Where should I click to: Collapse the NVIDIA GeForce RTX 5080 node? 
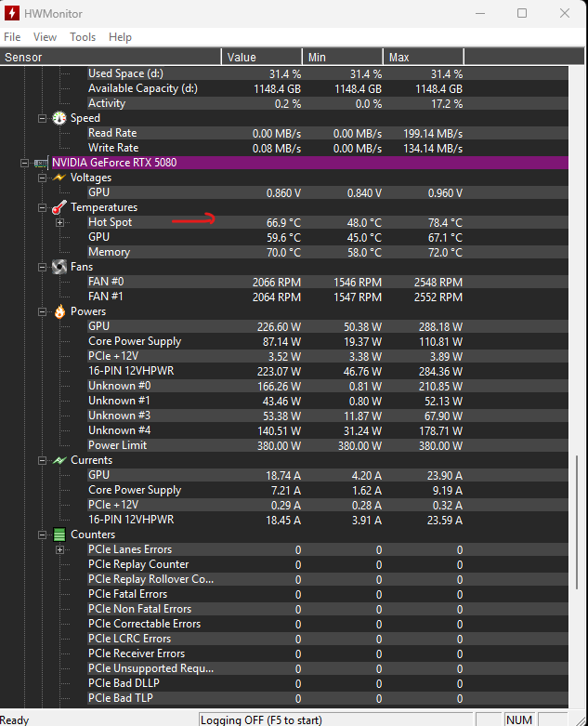click(x=24, y=163)
